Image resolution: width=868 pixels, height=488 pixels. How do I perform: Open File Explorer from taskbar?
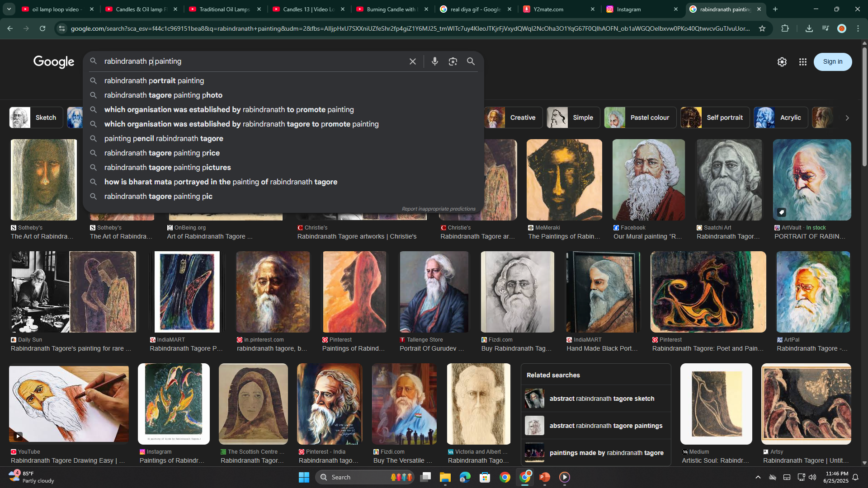coord(445,477)
